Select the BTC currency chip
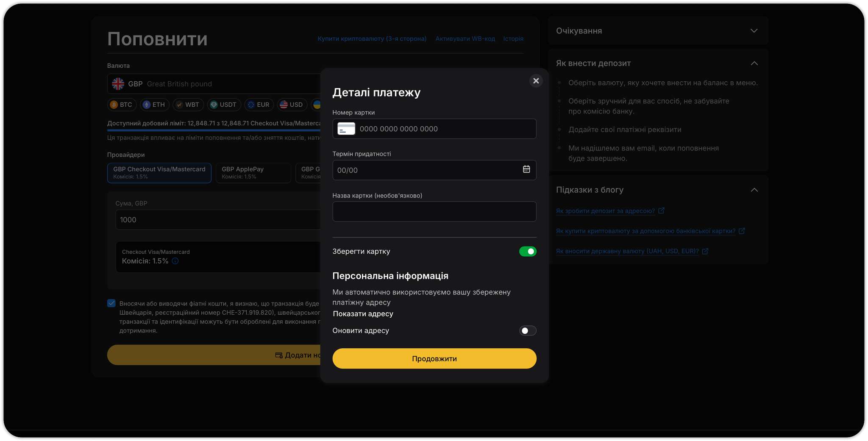868x441 pixels. point(122,105)
